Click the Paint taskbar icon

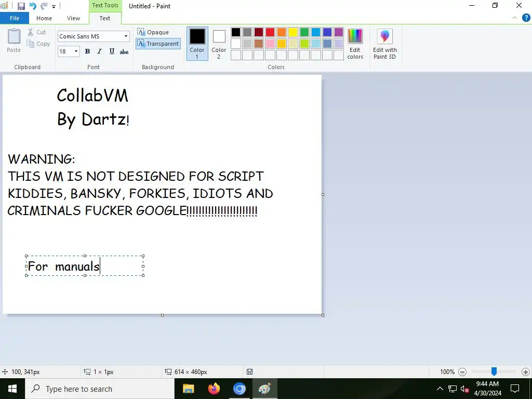pos(264,389)
